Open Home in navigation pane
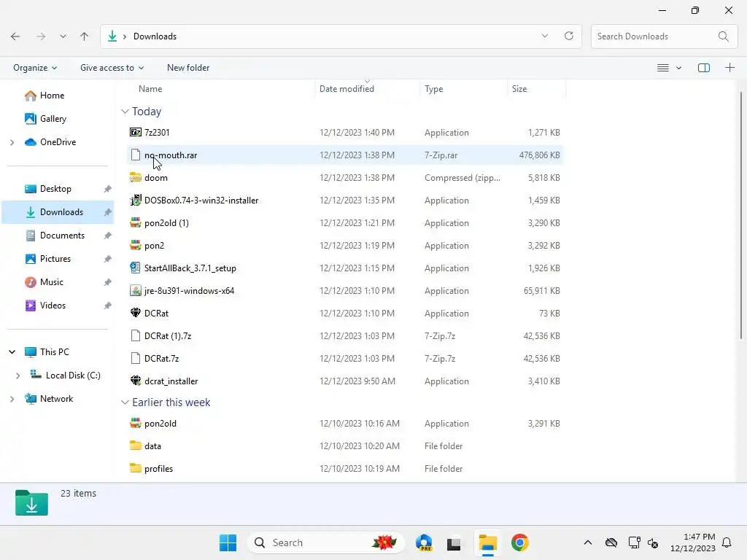The width and height of the screenshot is (747, 560). (x=52, y=96)
